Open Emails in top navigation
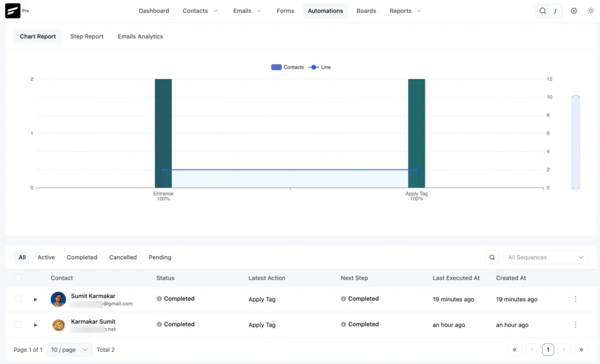Image resolution: width=600 pixels, height=364 pixels. (242, 11)
